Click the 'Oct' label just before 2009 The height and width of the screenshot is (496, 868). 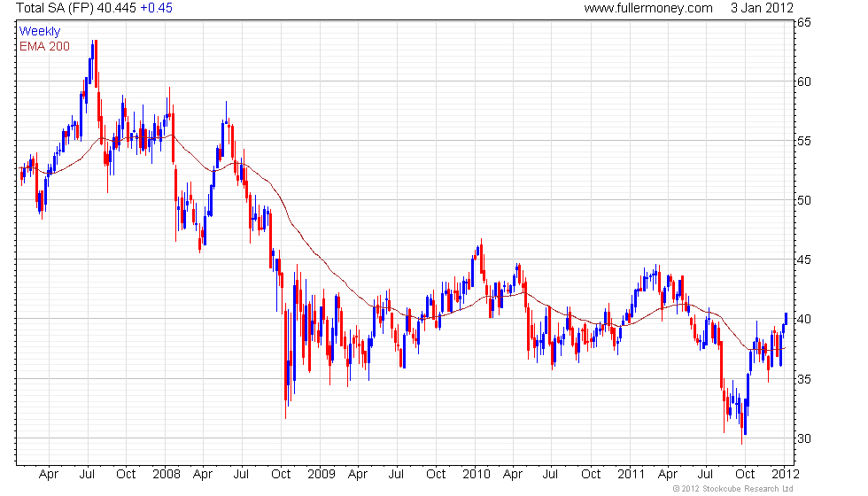point(281,475)
